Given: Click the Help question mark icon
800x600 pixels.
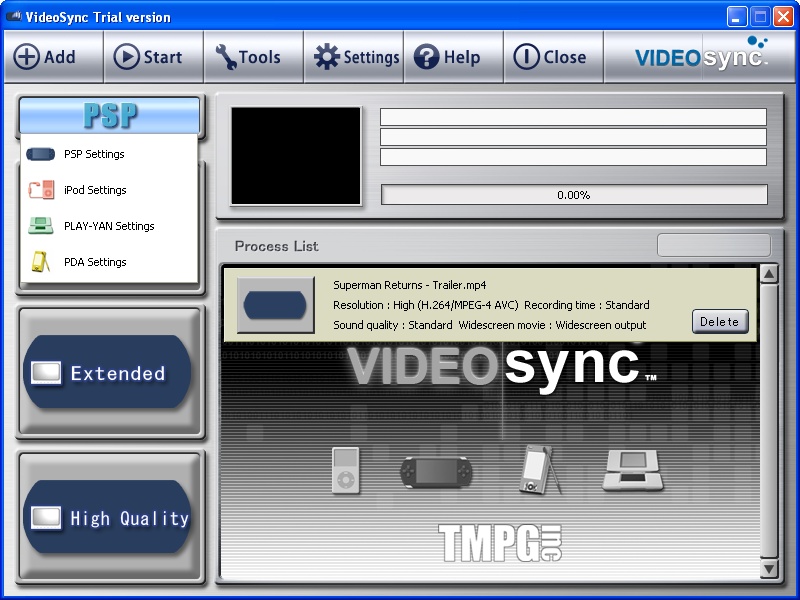Looking at the screenshot, I should tap(427, 57).
